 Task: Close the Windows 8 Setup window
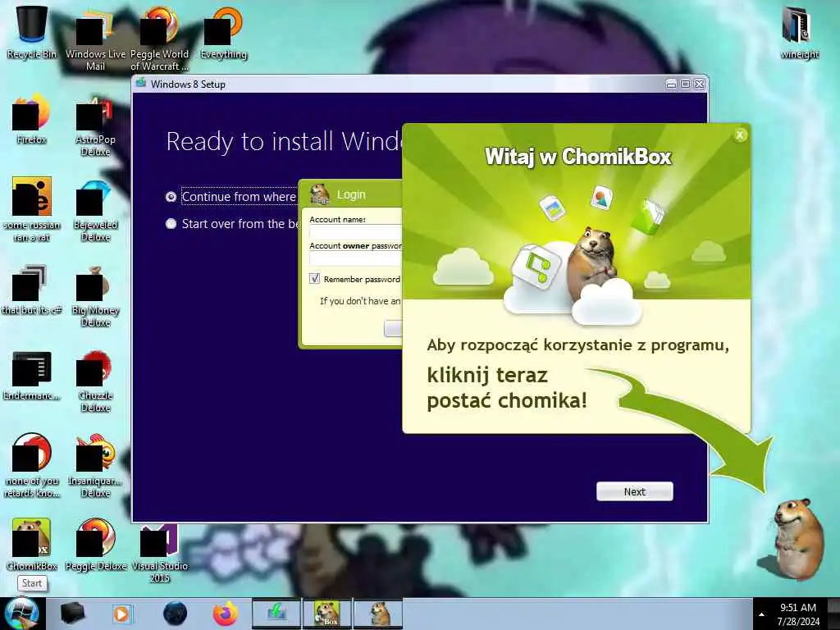tap(700, 84)
